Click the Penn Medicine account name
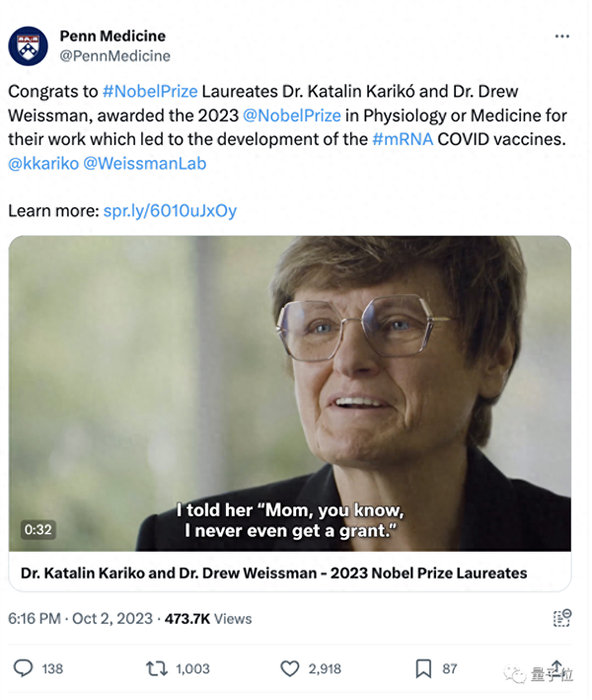 pyautogui.click(x=112, y=37)
